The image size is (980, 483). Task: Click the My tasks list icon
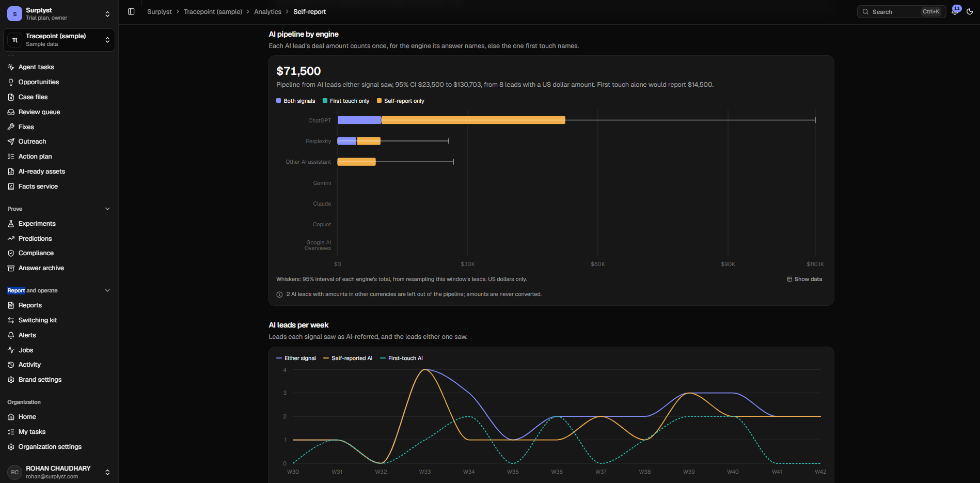pos(11,432)
